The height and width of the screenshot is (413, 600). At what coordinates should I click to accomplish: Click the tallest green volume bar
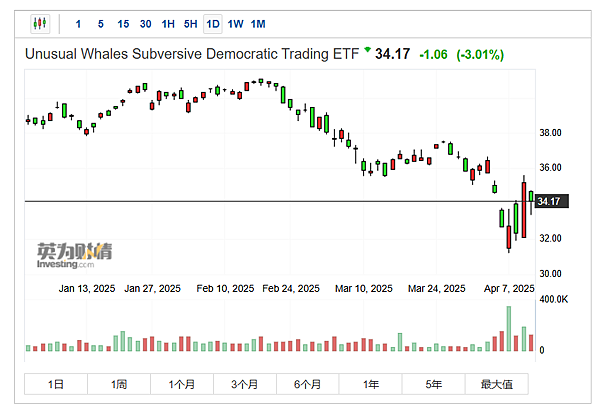point(509,328)
